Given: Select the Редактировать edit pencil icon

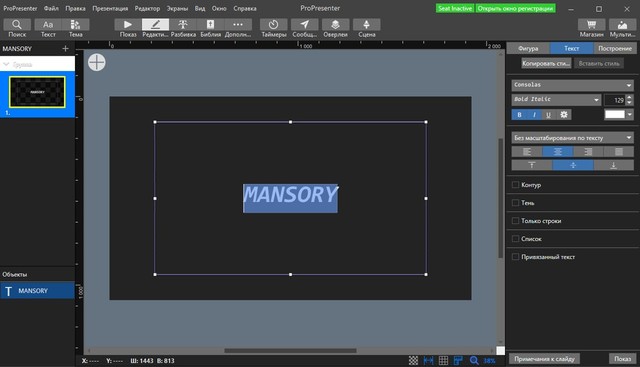Looking at the screenshot, I should click(x=155, y=24).
